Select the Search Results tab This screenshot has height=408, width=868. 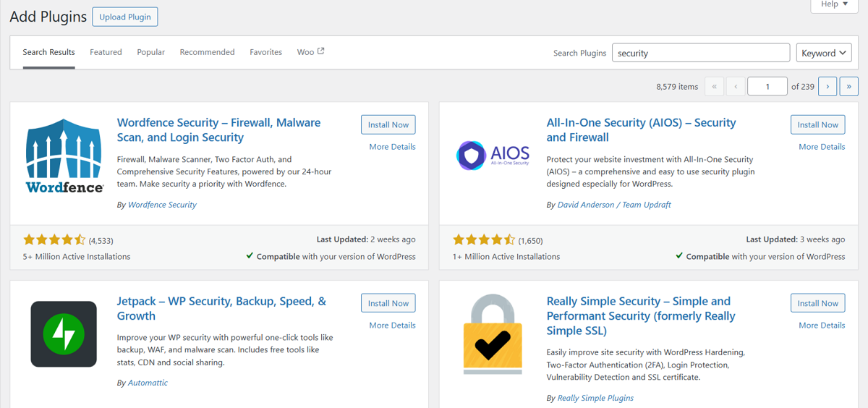tap(48, 52)
